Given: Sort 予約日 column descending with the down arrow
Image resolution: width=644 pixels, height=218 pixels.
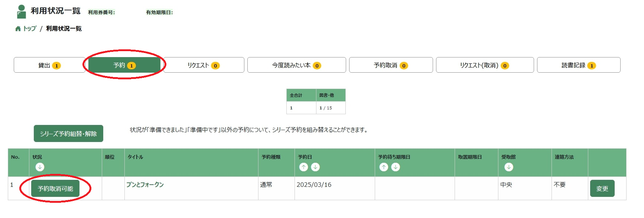Looking at the screenshot, I should tap(315, 167).
